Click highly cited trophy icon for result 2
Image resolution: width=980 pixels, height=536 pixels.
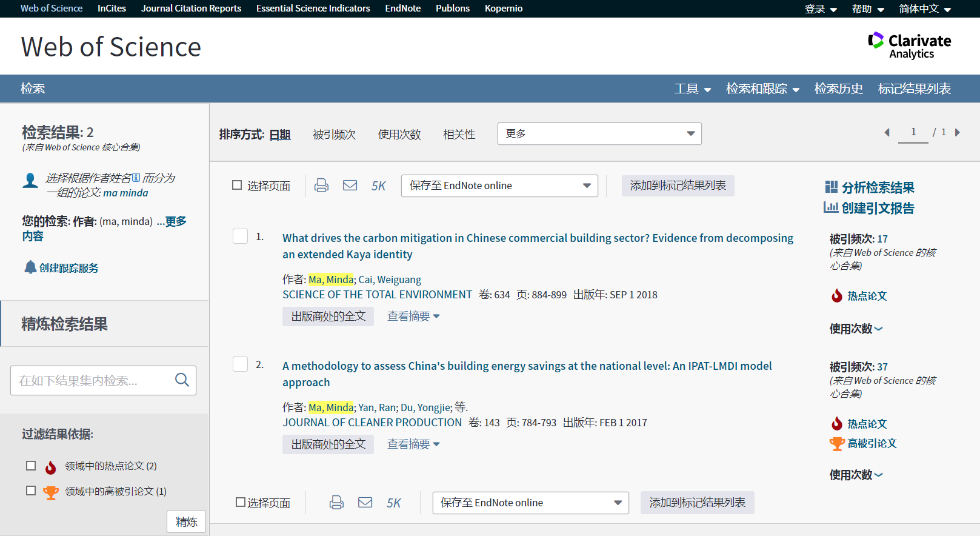[x=837, y=444]
